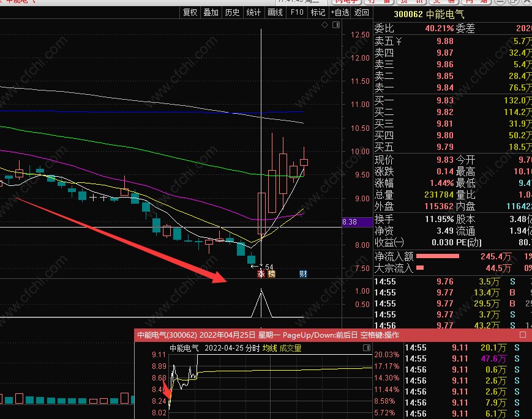Select 历史 in the chart toolbar
532x419 pixels.
click(233, 13)
